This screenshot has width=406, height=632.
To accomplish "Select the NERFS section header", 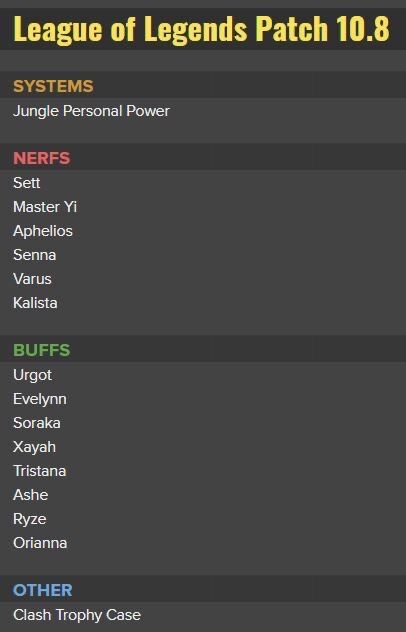I will coord(42,158).
